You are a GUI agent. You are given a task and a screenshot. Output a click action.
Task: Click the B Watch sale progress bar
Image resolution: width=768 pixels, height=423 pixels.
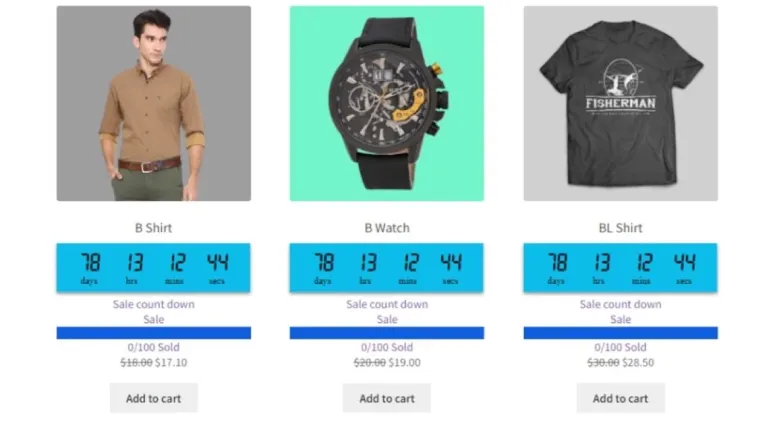[x=387, y=333]
